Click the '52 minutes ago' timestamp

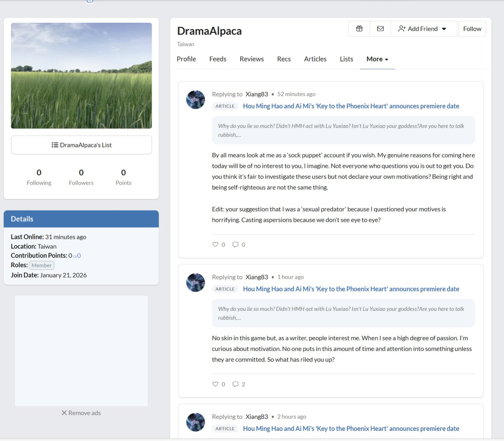(296, 94)
